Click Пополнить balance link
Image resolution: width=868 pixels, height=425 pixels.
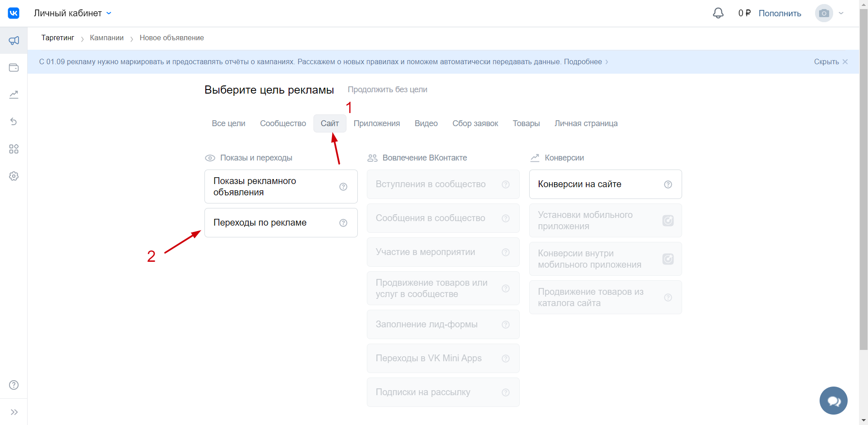pyautogui.click(x=780, y=13)
